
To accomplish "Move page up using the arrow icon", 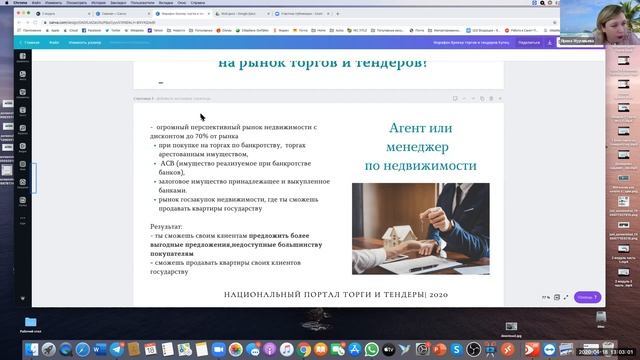I will click(x=464, y=98).
